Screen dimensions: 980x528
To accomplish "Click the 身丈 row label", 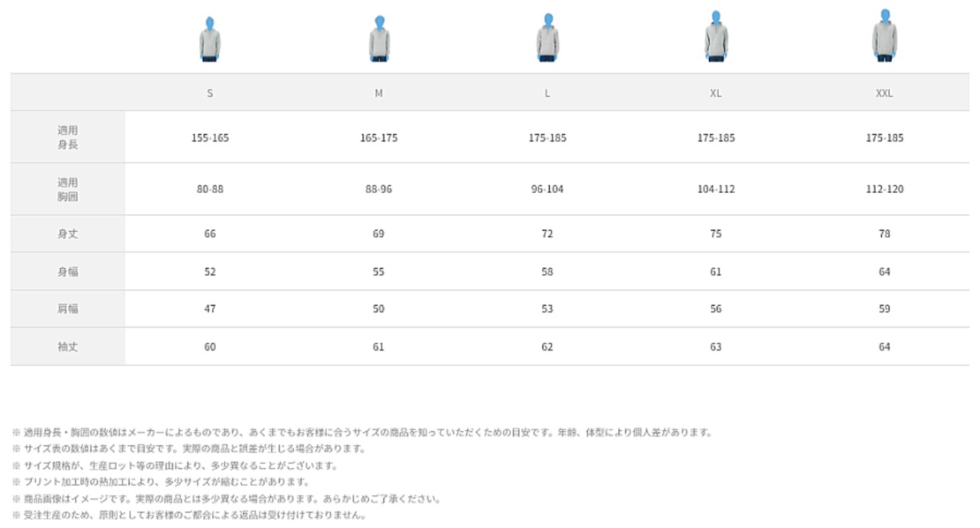I will pos(68,234).
